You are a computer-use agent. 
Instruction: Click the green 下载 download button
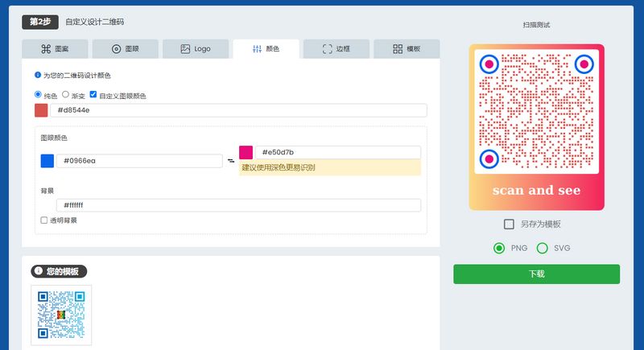pyautogui.click(x=536, y=274)
